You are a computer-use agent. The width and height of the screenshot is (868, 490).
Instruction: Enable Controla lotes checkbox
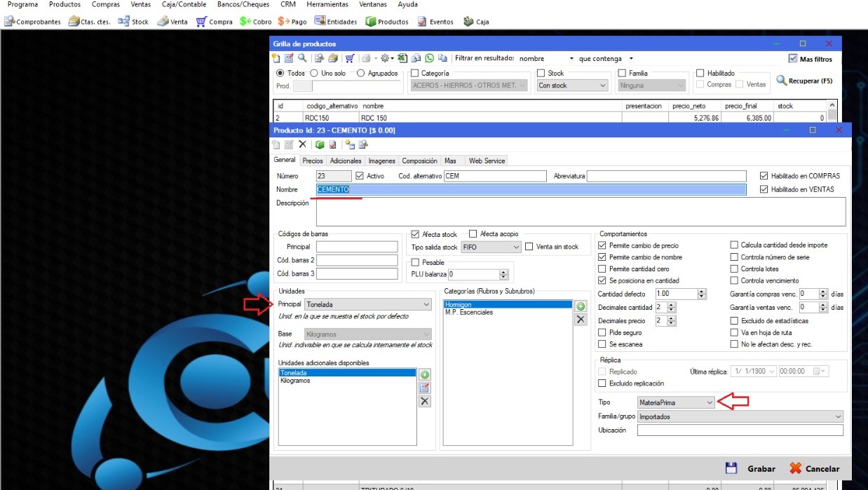tap(734, 269)
